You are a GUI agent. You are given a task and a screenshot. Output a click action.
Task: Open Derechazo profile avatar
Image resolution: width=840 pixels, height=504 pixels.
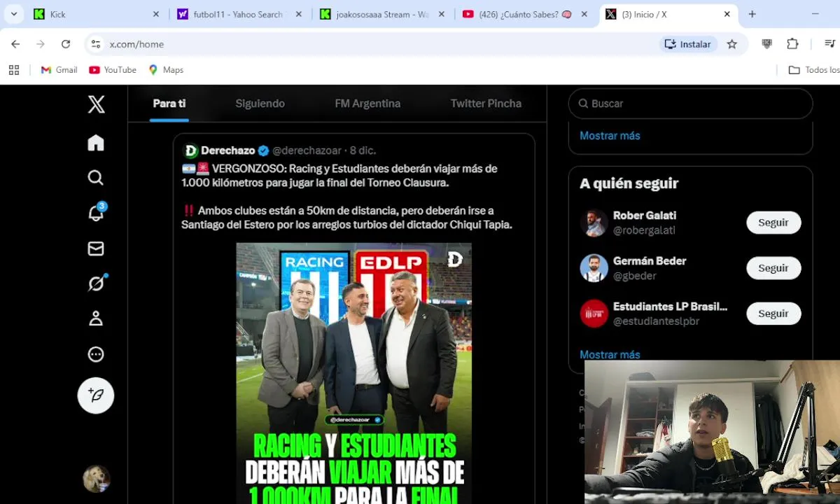pos(190,151)
